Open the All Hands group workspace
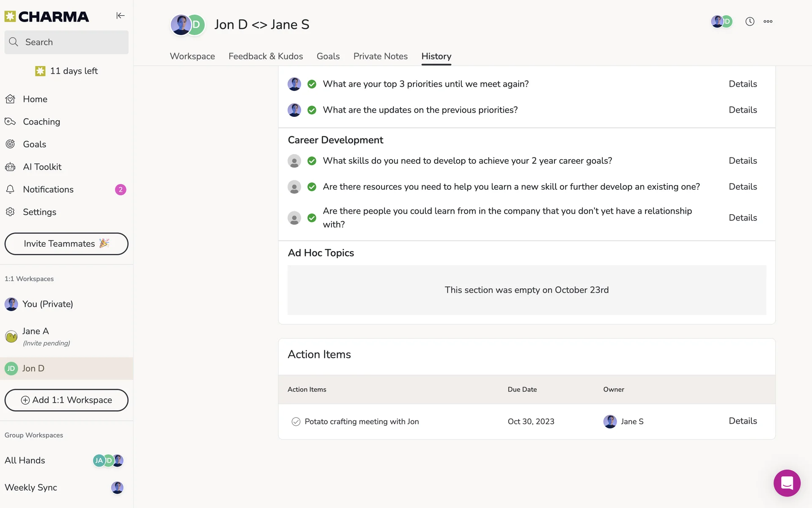 25,460
